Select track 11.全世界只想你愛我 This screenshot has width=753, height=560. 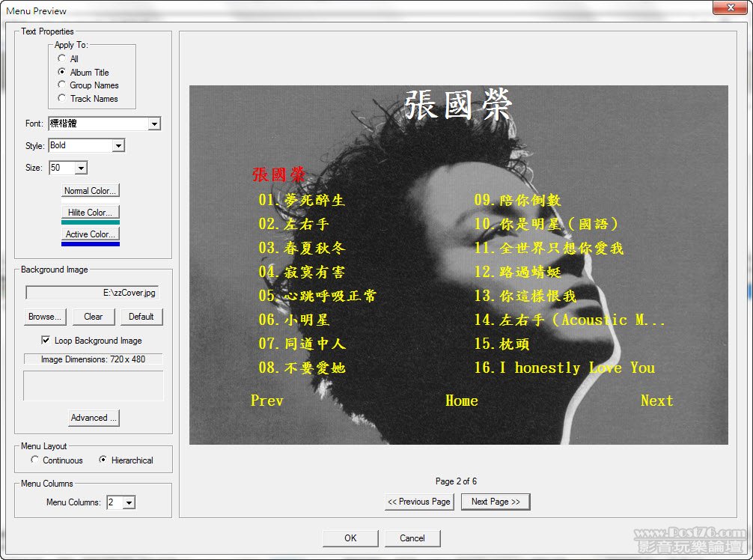549,248
